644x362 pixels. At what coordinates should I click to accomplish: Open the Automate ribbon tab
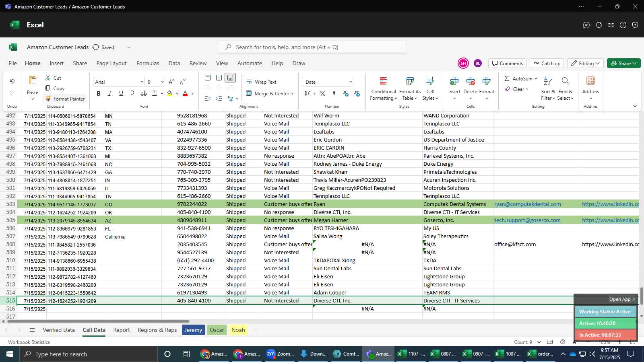pyautogui.click(x=250, y=63)
